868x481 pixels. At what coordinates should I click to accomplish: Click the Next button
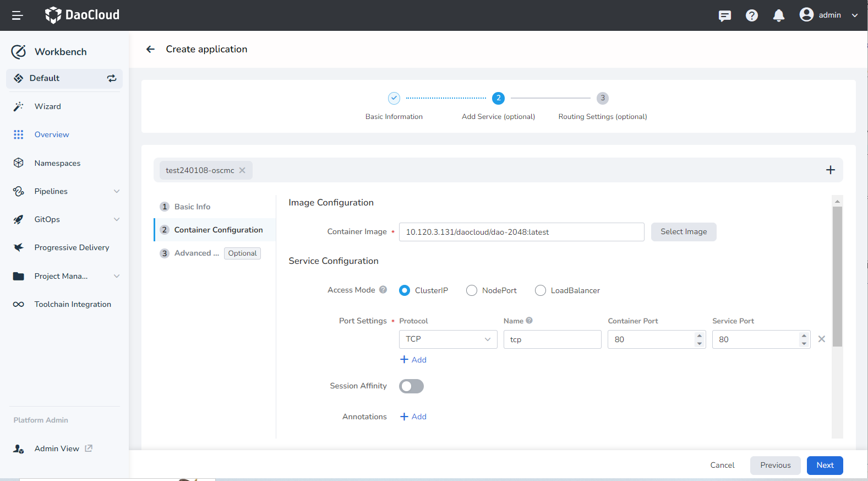(825, 465)
